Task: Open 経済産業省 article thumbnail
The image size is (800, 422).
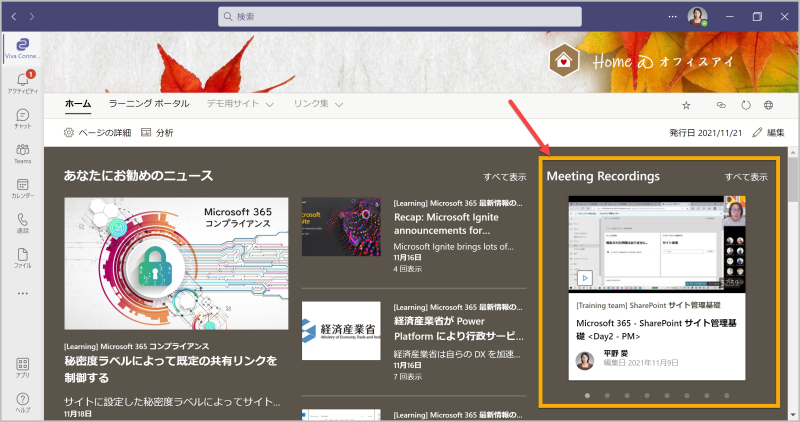Action: [x=341, y=331]
